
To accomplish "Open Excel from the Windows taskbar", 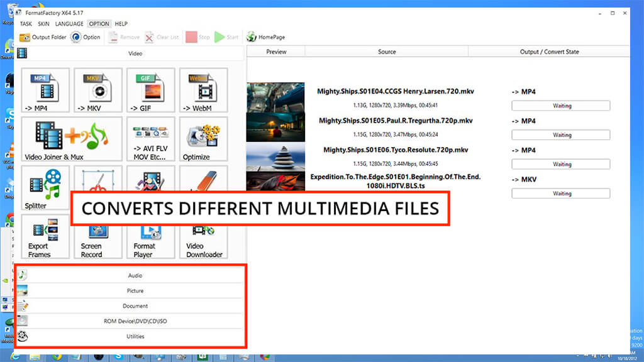I will pyautogui.click(x=202, y=356).
